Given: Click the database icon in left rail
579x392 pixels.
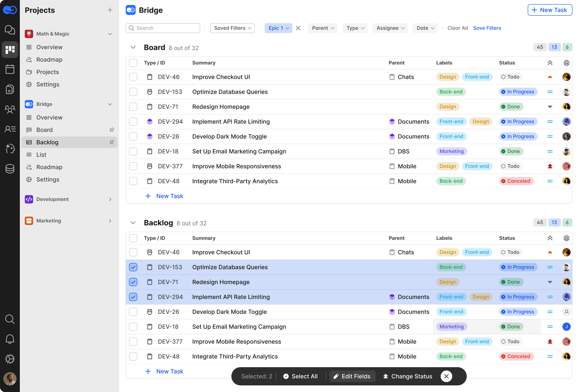Looking at the screenshot, I should 10,168.
